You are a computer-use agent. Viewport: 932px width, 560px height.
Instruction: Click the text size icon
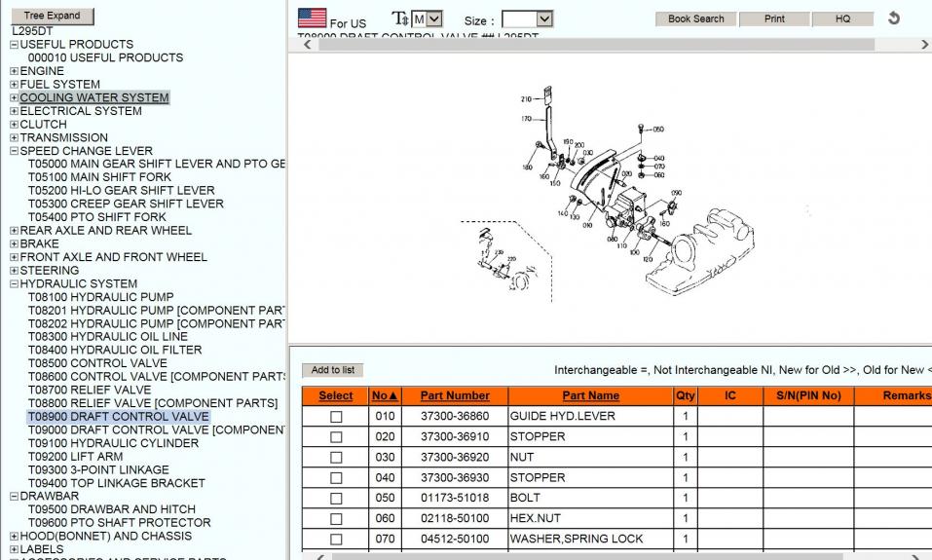[x=399, y=19]
